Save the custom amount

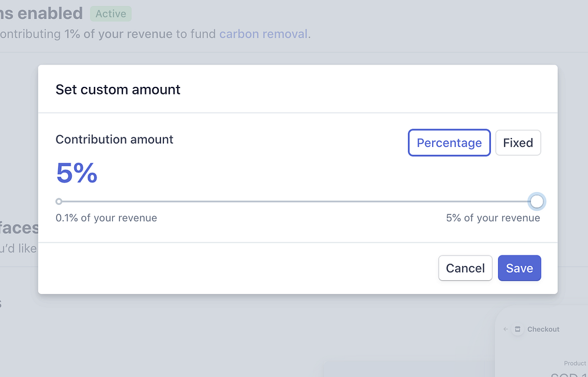(519, 268)
